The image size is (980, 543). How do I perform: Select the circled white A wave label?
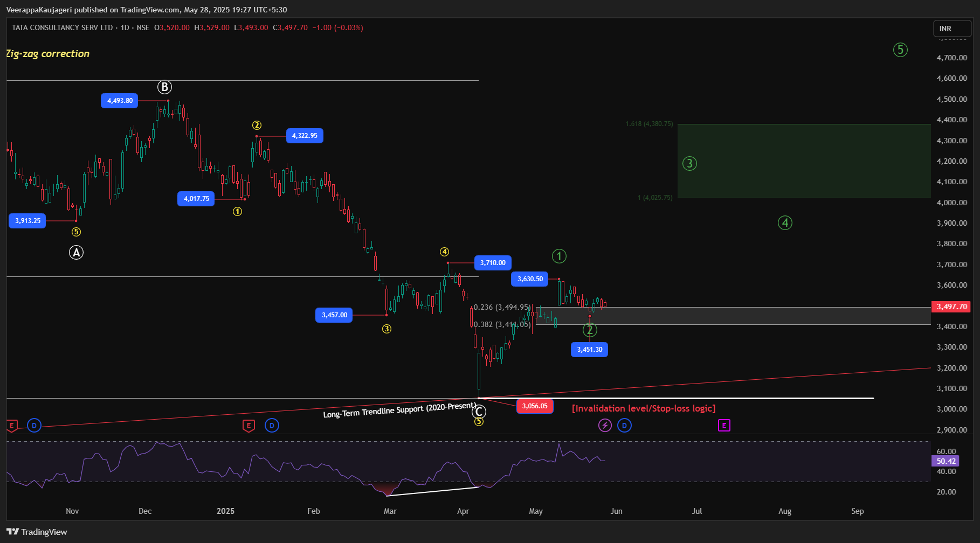point(76,252)
